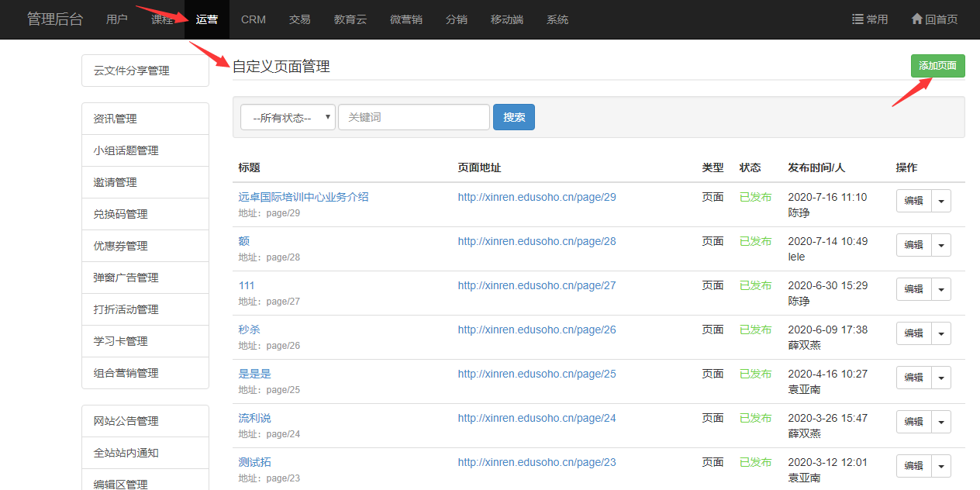
Task: Expand dropdown arrow beside 编辑 for page/26
Action: [941, 333]
